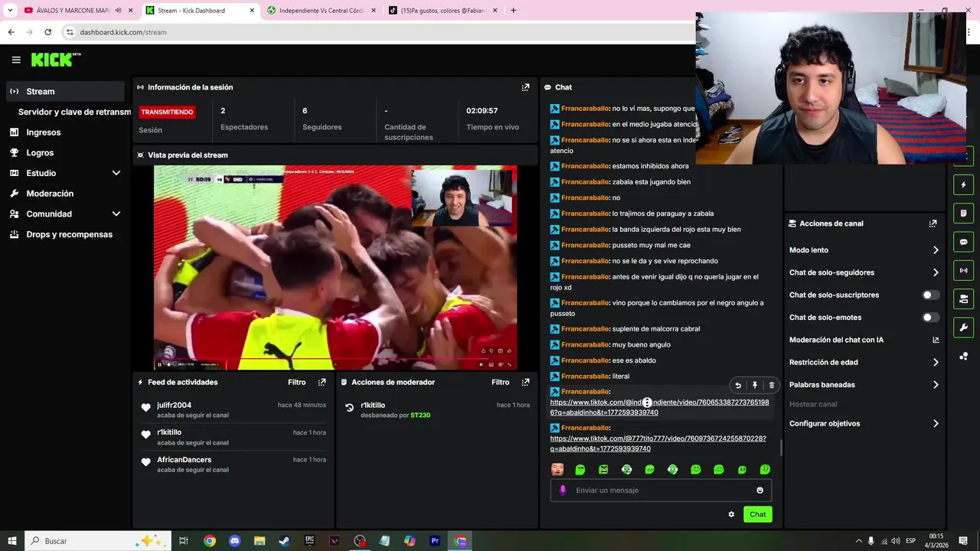The image size is (980, 551).
Task: Click the undo icon beside r1kitillo moderator action
Action: click(350, 408)
